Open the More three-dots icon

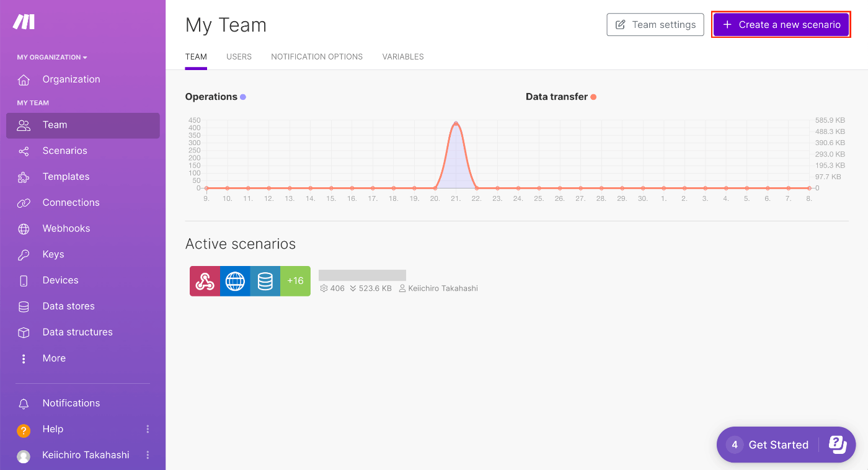[24, 358]
